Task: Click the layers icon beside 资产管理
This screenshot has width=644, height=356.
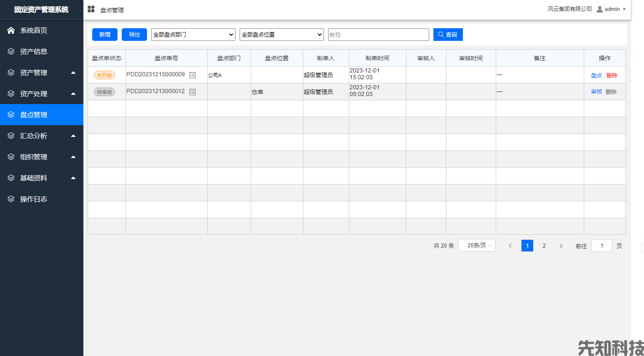Action: (x=11, y=72)
